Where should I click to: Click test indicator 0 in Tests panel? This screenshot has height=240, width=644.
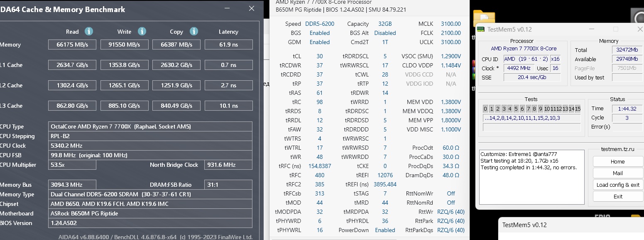[485, 109]
